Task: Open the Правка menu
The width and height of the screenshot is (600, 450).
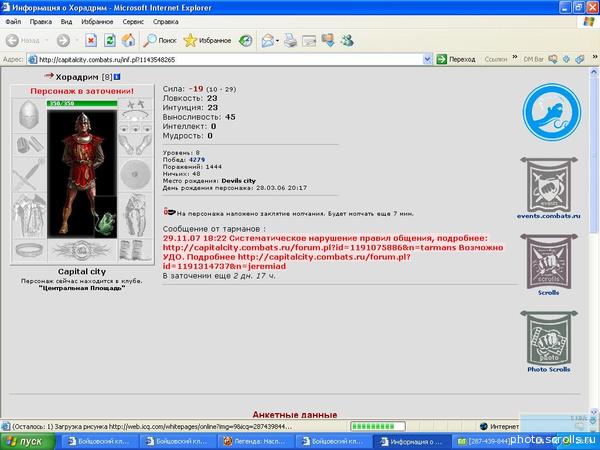Action: (41, 22)
